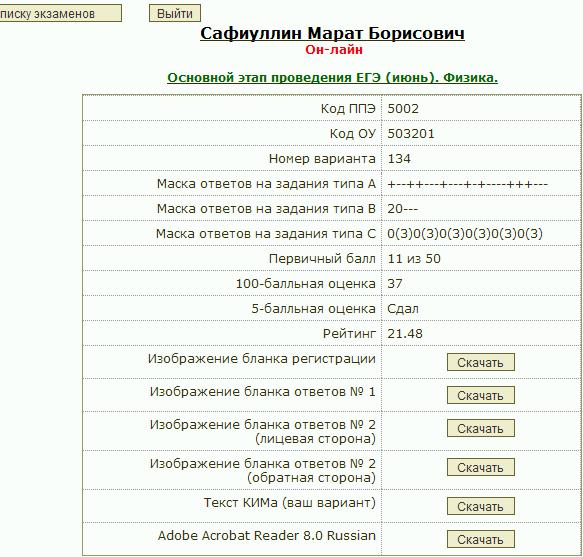Click the type C answer mask value
The image size is (583, 557).
pos(465,234)
